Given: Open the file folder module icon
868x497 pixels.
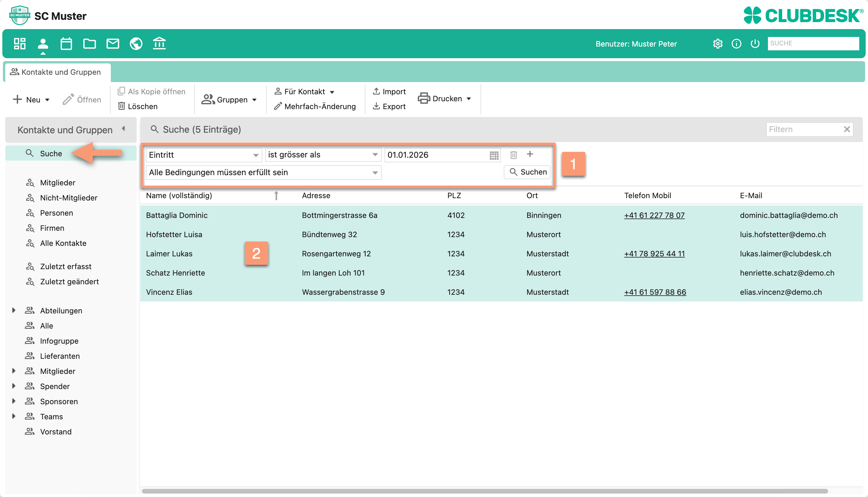Looking at the screenshot, I should point(89,44).
